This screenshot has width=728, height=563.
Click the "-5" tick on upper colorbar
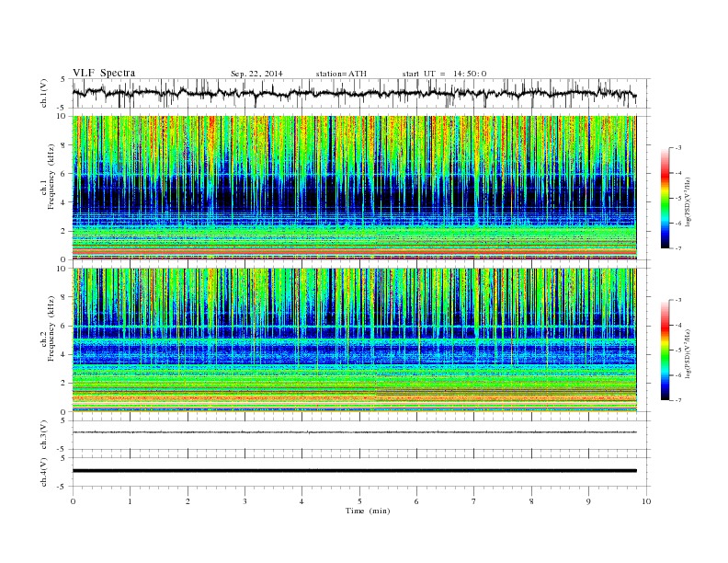pyautogui.click(x=678, y=199)
